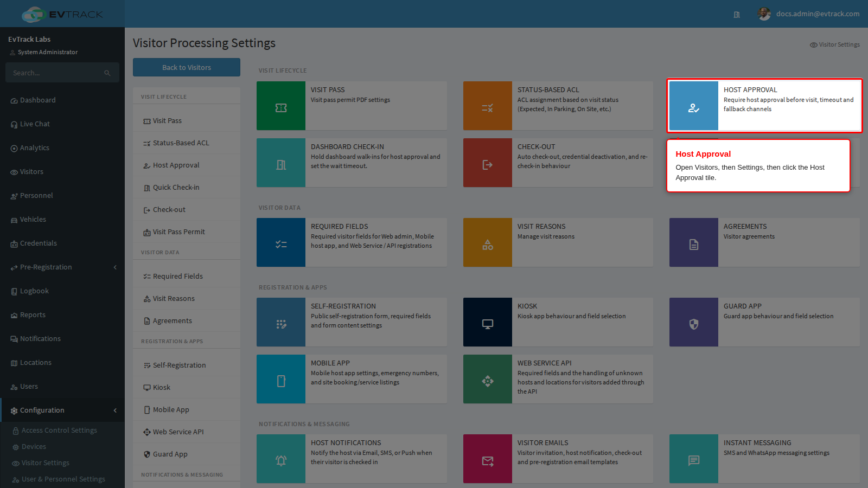Viewport: 868px width, 488px height.
Task: Click the Visitor Emails envelope tile icon
Action: 488,459
